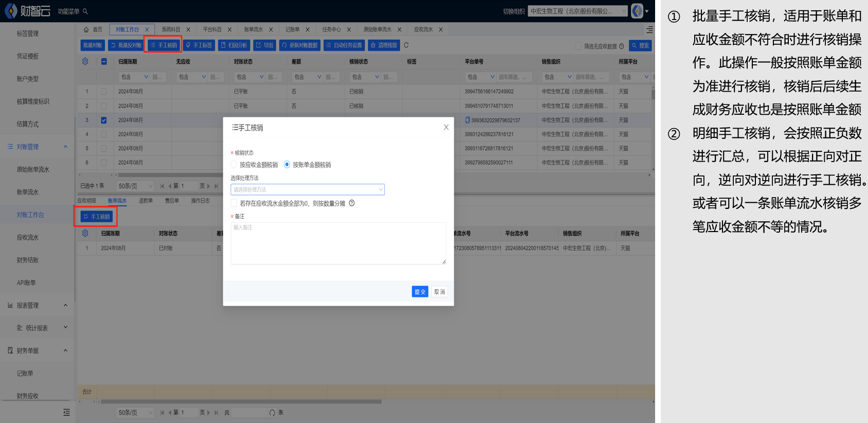Click the 提交 button in dialog
The image size is (868, 423).
pos(420,292)
